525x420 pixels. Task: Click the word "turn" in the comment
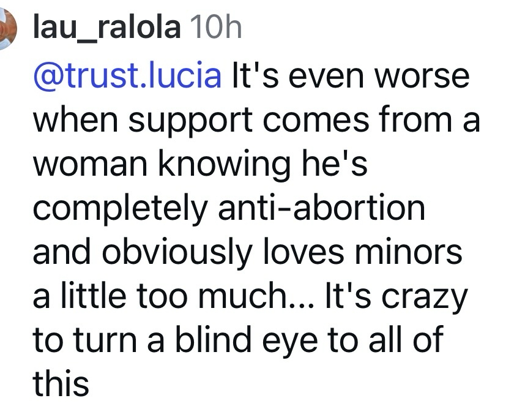pyautogui.click(x=105, y=341)
